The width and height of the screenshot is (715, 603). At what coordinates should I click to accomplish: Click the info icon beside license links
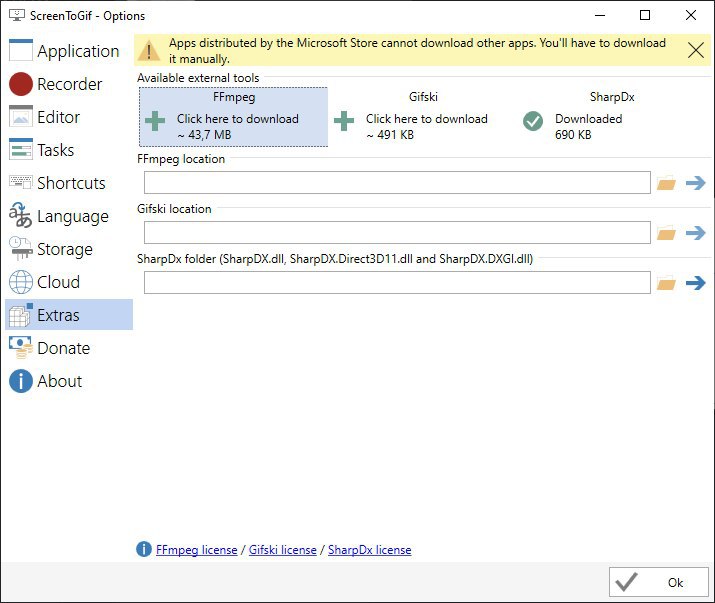tap(144, 549)
